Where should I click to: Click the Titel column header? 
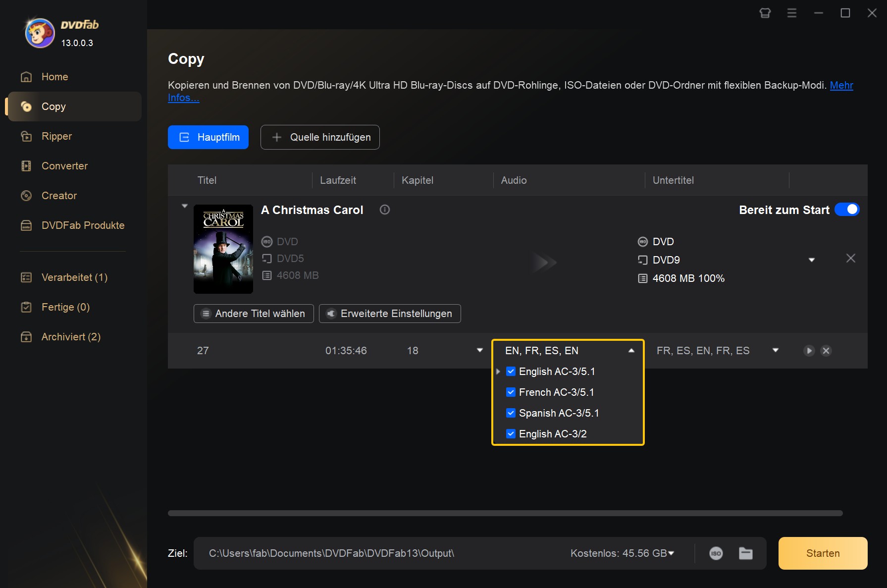[x=207, y=180]
